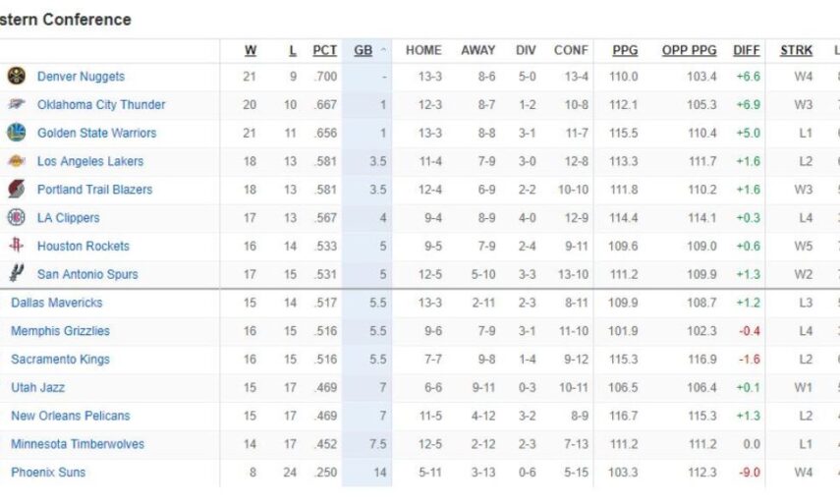
Task: Open the Phoenix Suns team link
Action: coord(48,473)
